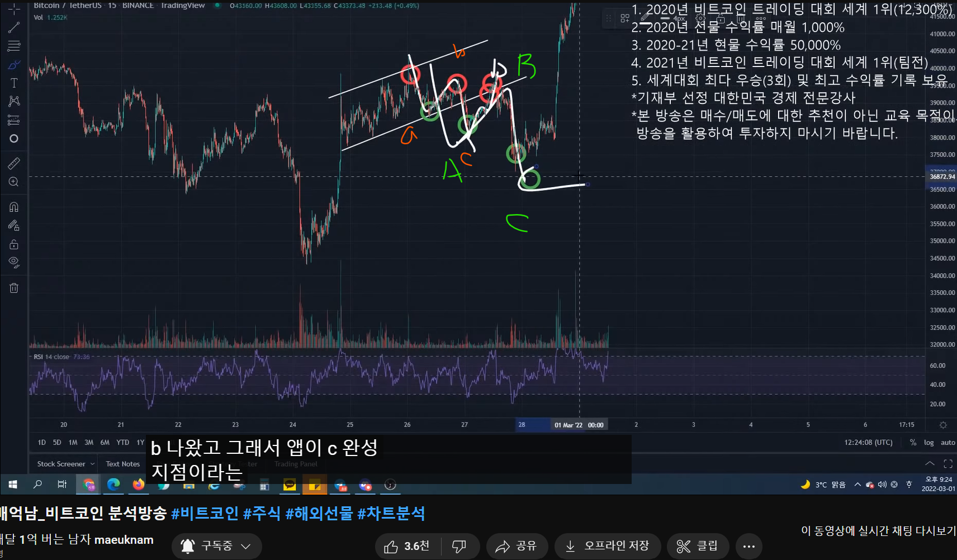The image size is (957, 560).
Task: Click 오프라인 저장 download button
Action: click(x=608, y=546)
